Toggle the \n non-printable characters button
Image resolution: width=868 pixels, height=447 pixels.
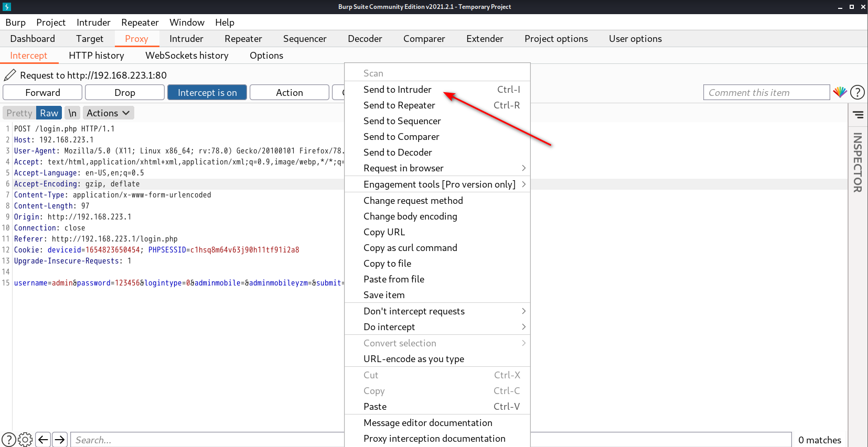click(72, 113)
